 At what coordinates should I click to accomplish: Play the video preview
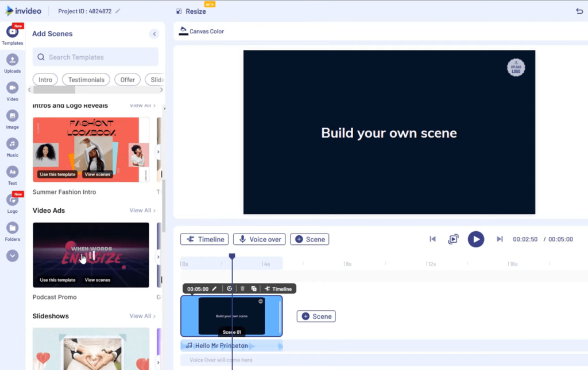pos(476,239)
